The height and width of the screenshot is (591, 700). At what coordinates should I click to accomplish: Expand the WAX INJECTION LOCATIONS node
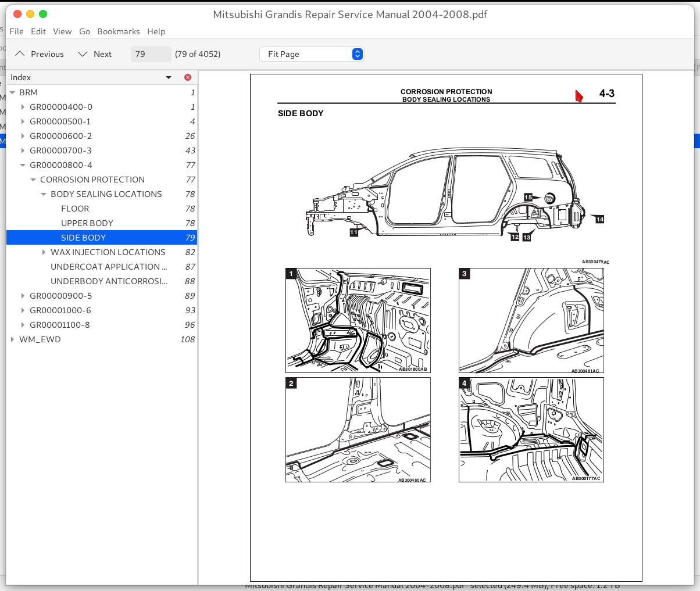coord(44,252)
